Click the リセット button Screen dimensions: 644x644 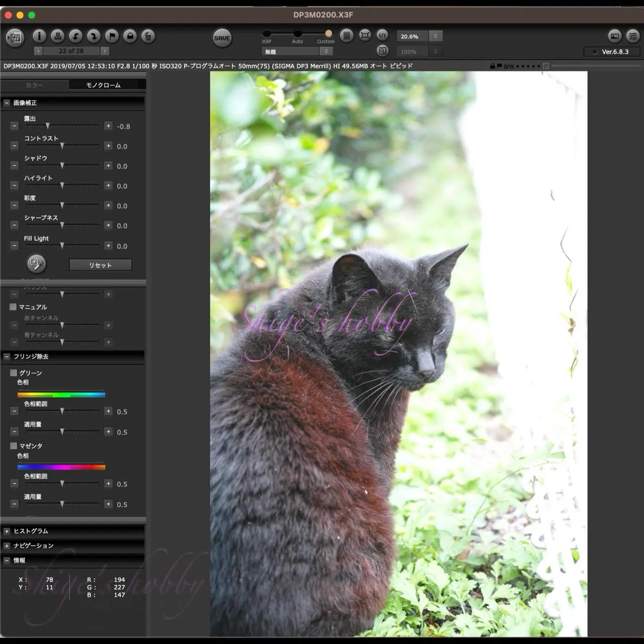tap(100, 265)
